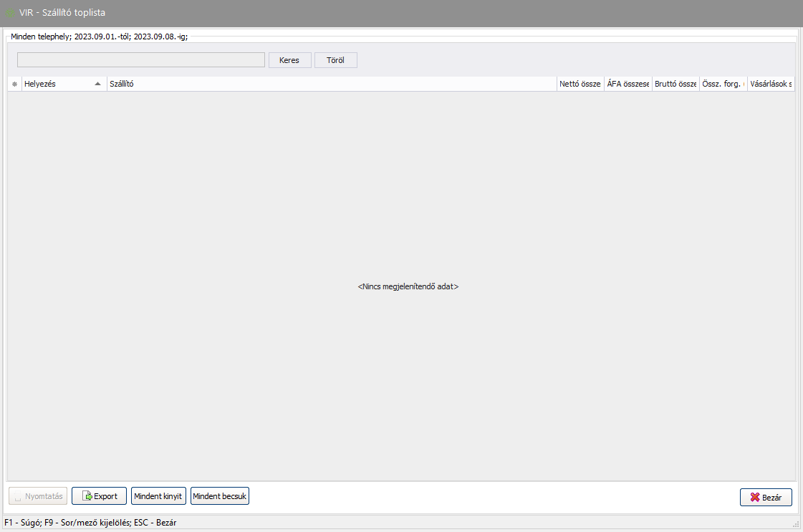The height and width of the screenshot is (532, 803).
Task: Click the red X Bezár button
Action: coord(766,498)
